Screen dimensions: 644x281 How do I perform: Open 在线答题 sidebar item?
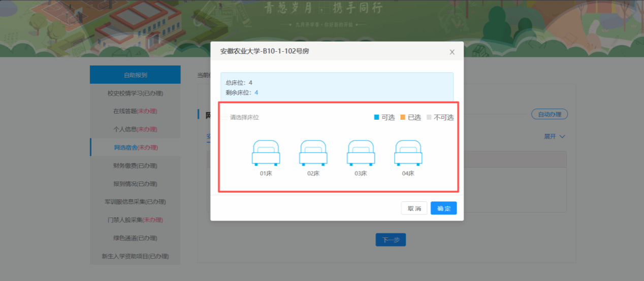click(x=135, y=111)
